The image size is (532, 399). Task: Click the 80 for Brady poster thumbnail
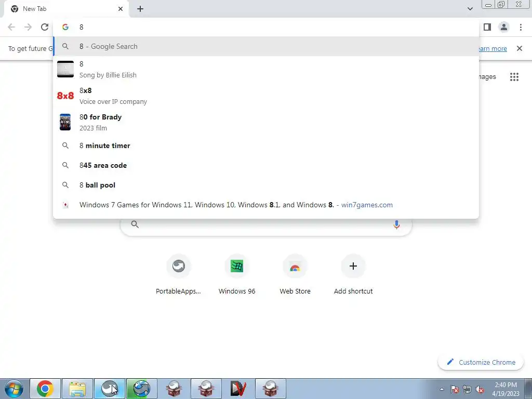(x=65, y=122)
